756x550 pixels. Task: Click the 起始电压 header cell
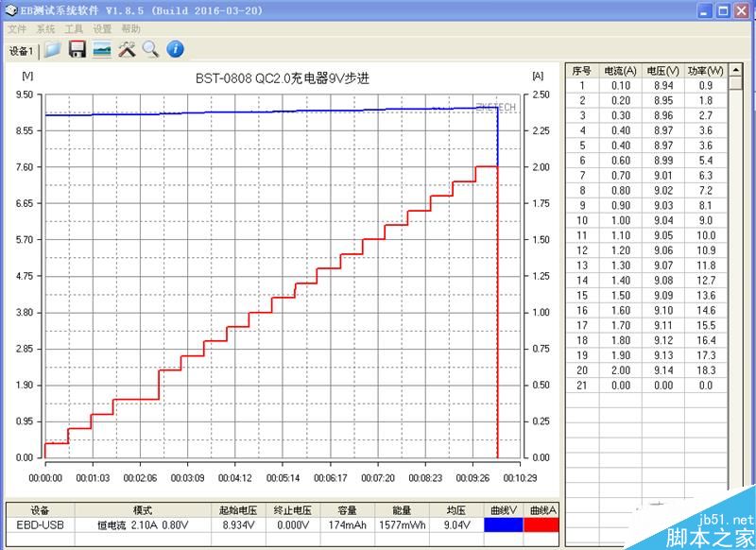tap(238, 510)
